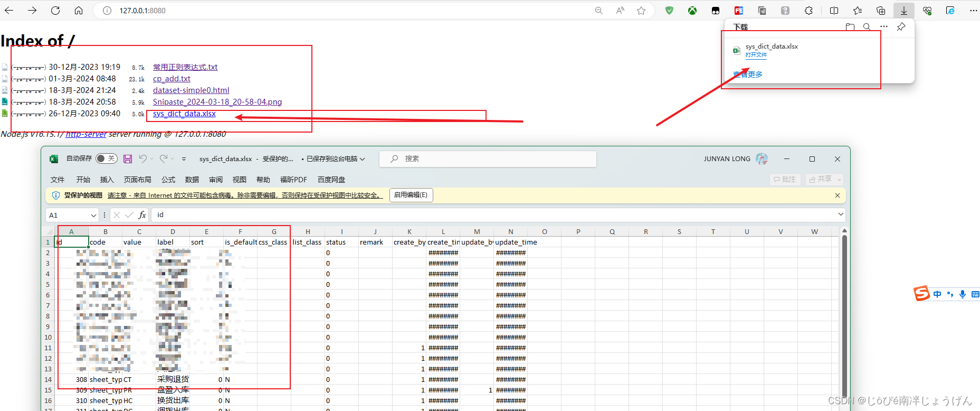Activate the read aloud icon

coord(620,11)
